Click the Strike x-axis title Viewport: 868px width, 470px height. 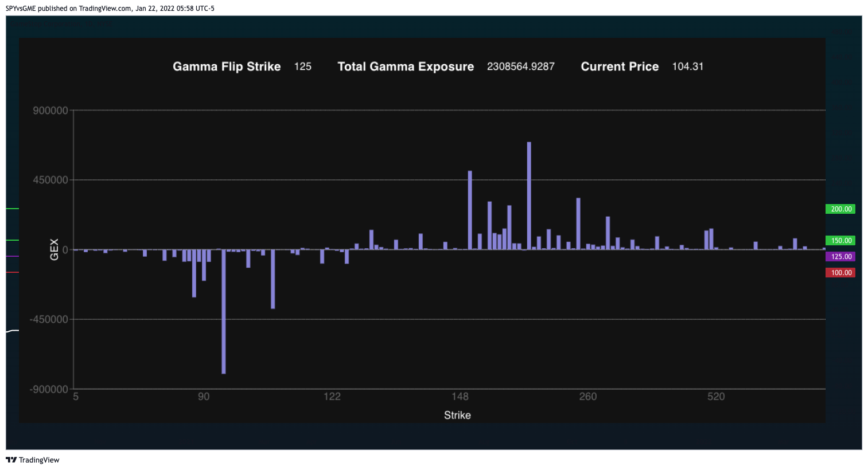[457, 415]
